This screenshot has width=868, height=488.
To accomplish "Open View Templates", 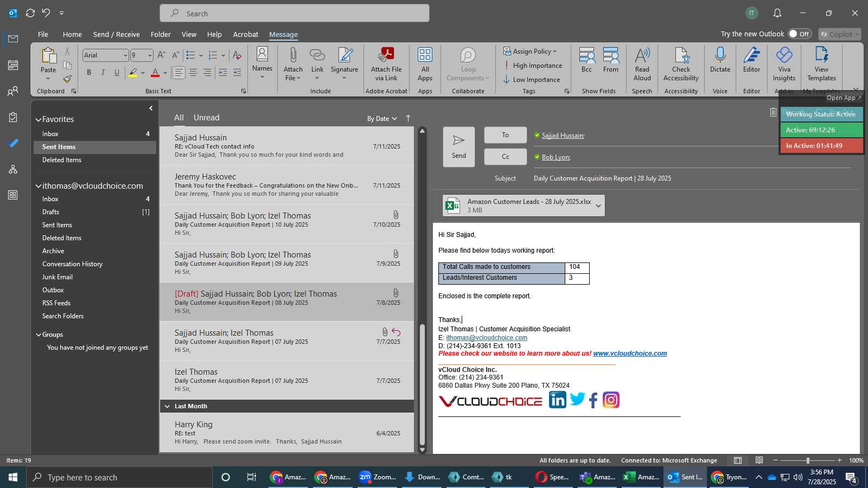I will coord(821,64).
